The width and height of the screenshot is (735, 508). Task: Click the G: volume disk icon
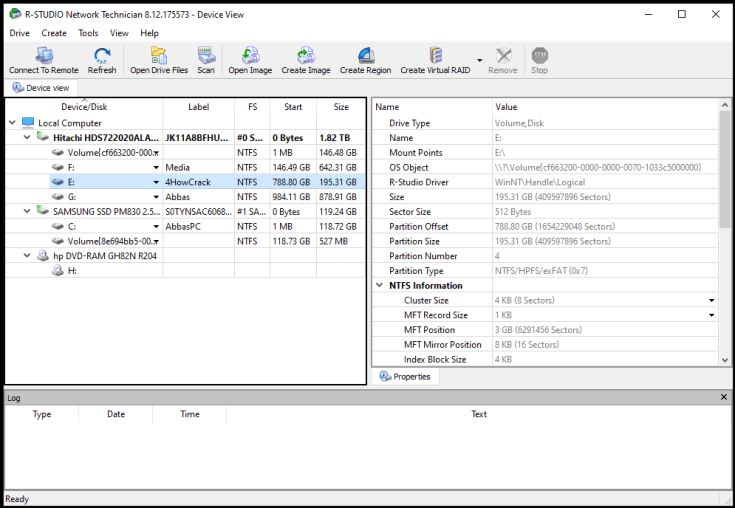pos(58,197)
